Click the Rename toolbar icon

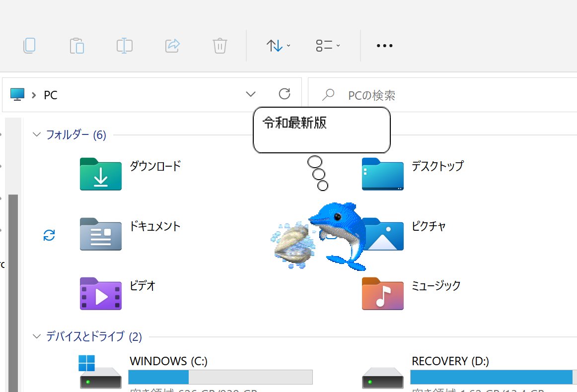tap(124, 46)
